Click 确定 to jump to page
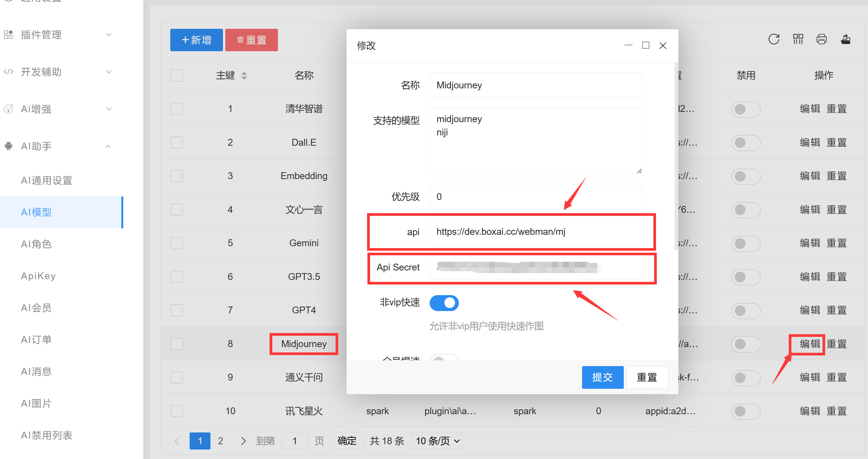Viewport: 868px width, 459px height. (x=347, y=441)
